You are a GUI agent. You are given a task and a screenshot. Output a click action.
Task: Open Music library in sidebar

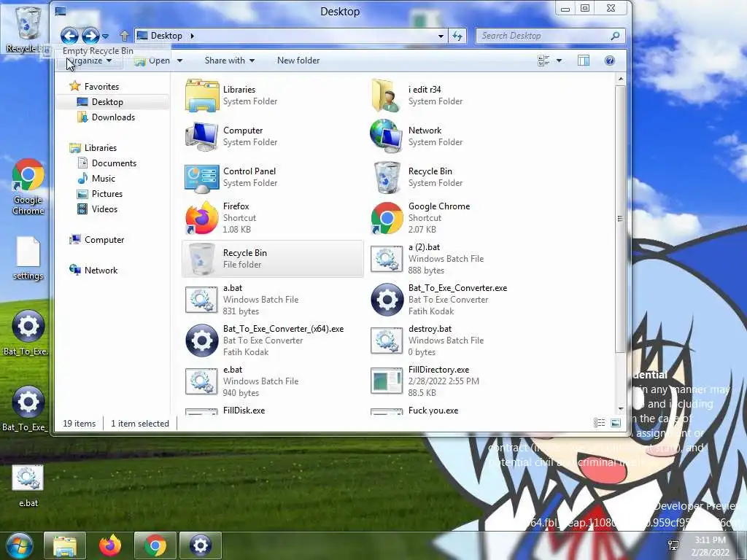point(96,179)
